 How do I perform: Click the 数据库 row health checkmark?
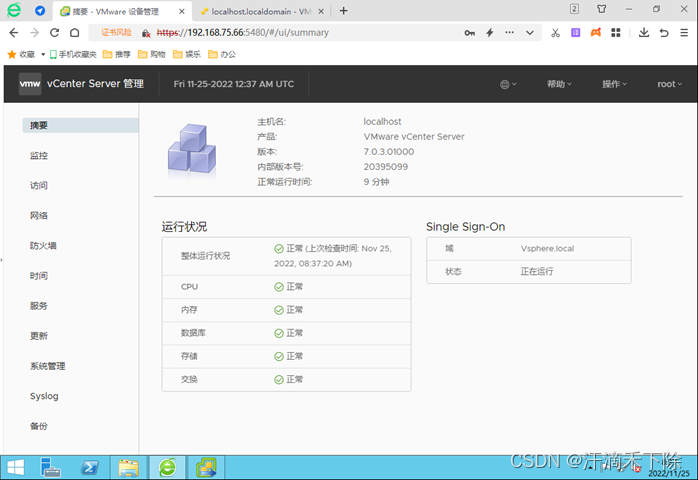click(279, 334)
